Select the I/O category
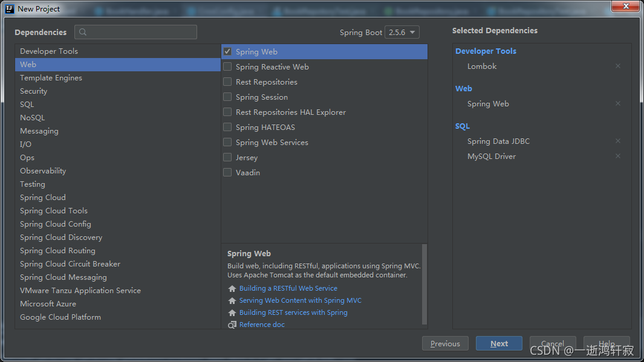Image resolution: width=644 pixels, height=362 pixels. click(118, 144)
